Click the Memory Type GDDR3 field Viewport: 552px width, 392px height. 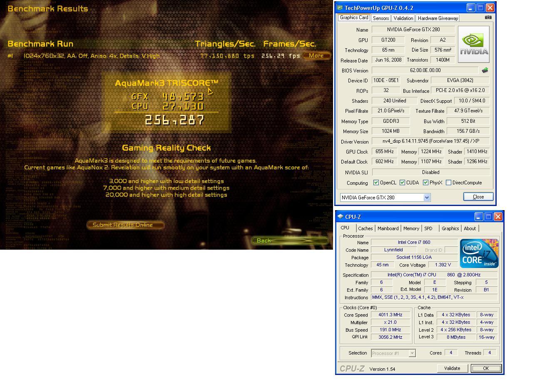pyautogui.click(x=390, y=121)
